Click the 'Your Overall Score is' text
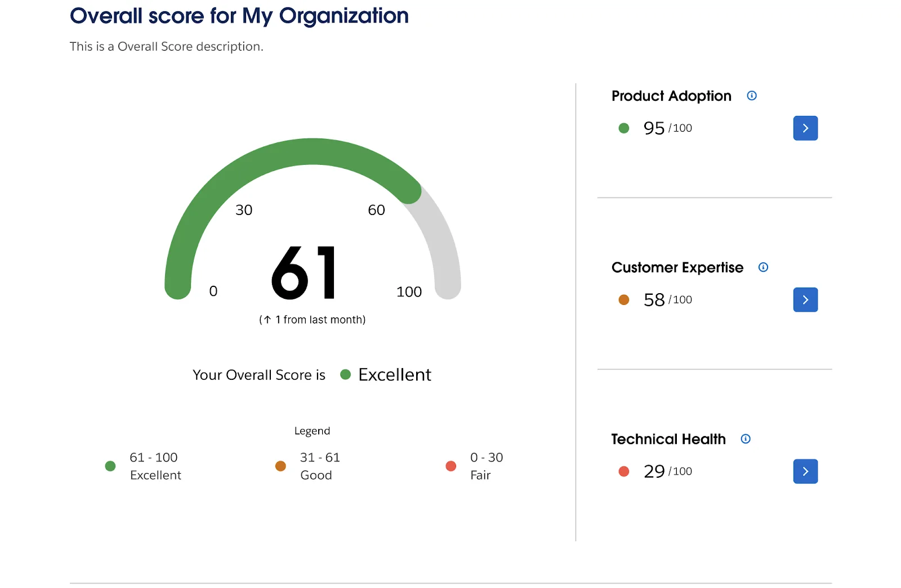 click(x=259, y=375)
